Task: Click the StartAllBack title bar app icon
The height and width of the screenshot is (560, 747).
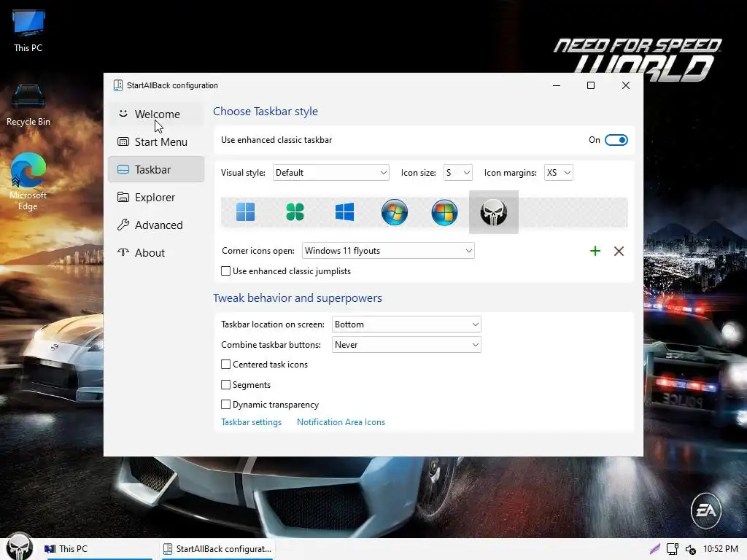Action: tap(117, 85)
